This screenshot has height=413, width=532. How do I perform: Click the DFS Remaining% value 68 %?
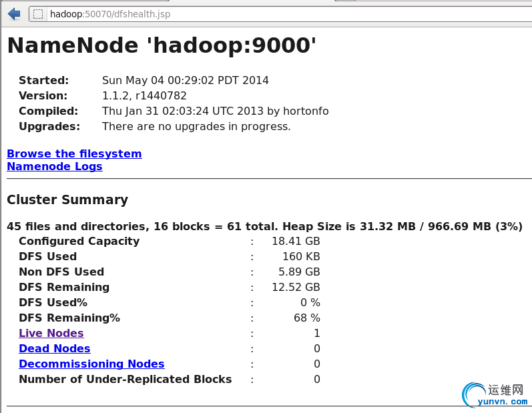click(307, 318)
